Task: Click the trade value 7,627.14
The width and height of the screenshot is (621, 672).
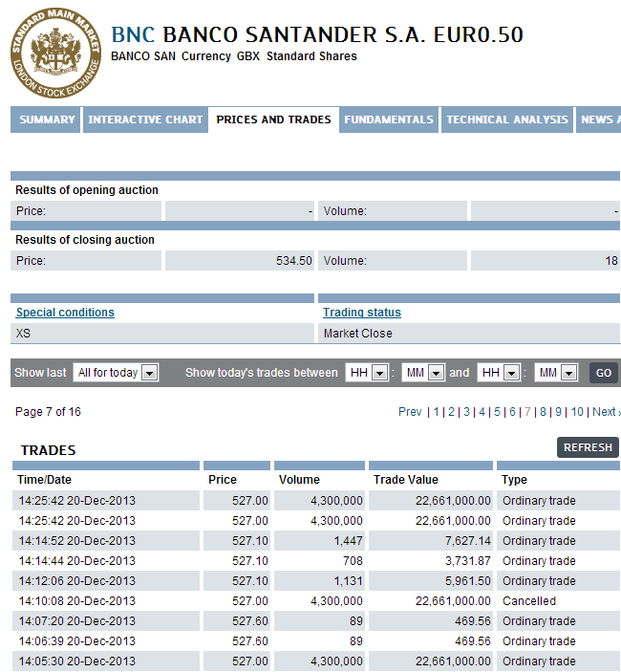Action: (x=468, y=541)
